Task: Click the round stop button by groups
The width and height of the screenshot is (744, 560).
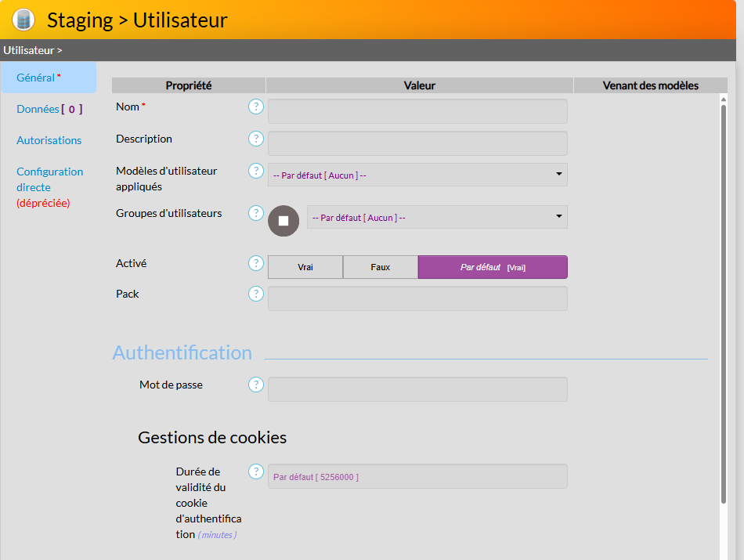Action: (284, 221)
